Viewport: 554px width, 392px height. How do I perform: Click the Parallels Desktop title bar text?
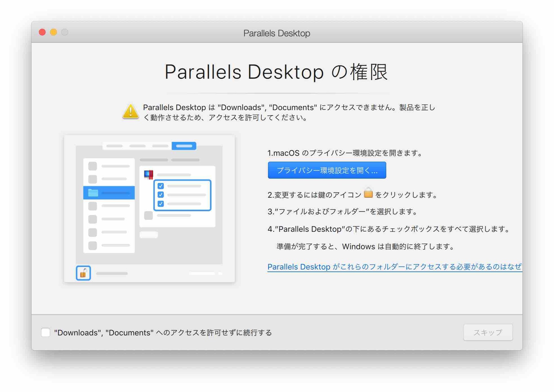(277, 33)
